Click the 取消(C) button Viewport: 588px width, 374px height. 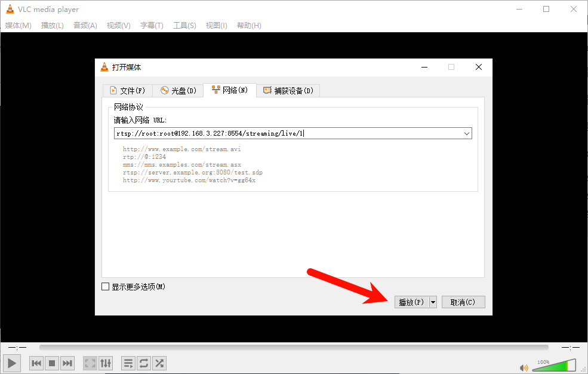463,302
